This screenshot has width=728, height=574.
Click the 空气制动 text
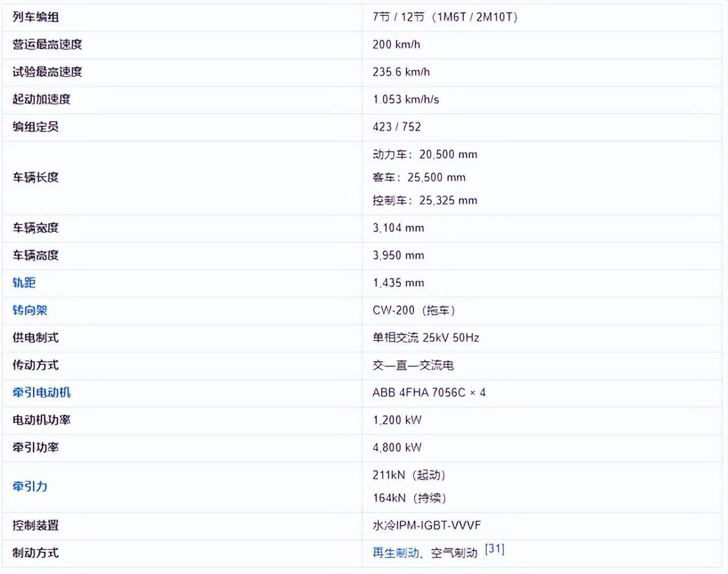454,553
